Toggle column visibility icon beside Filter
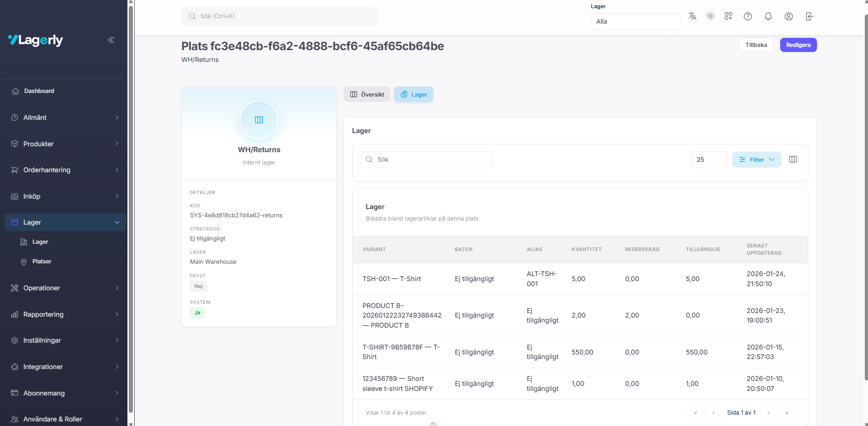The image size is (868, 426). (793, 159)
